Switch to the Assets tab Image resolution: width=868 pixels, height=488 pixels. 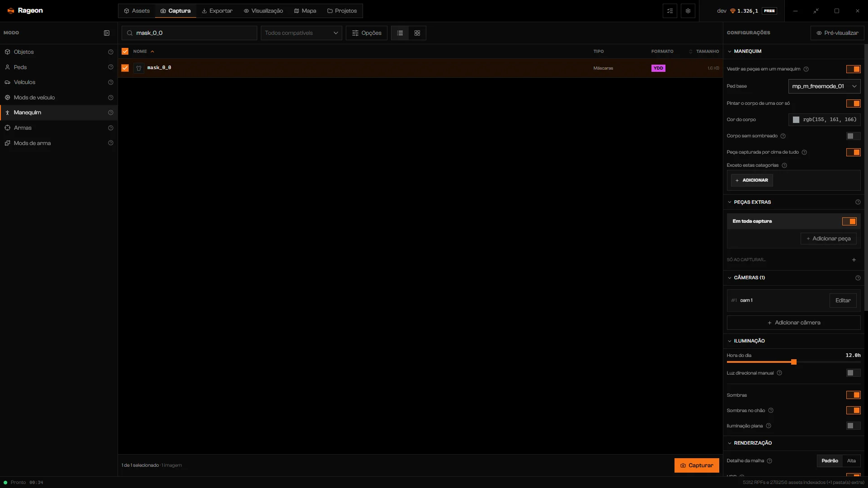[x=137, y=11]
